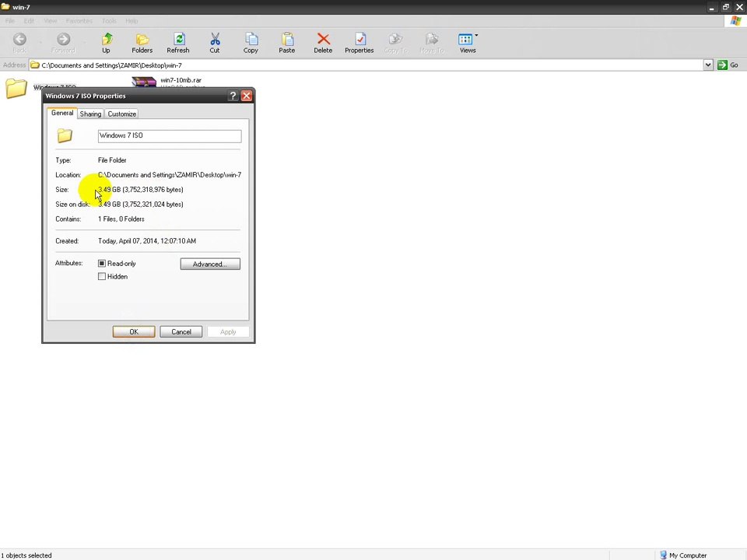Click the Windows flag logo
This screenshot has height=560, width=747.
[735, 20]
